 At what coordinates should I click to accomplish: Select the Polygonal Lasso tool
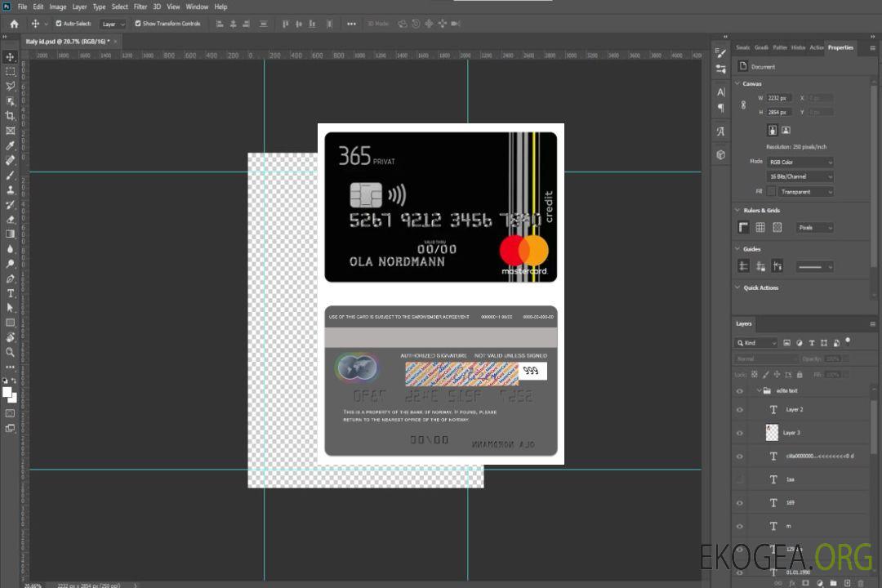[x=10, y=86]
